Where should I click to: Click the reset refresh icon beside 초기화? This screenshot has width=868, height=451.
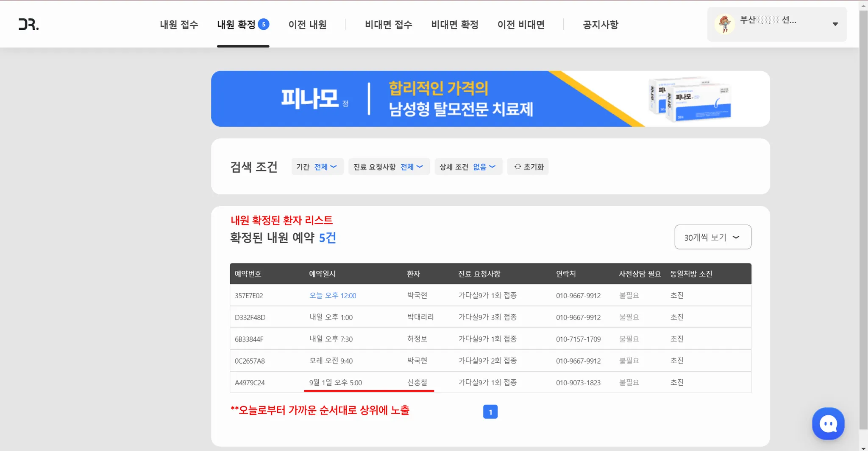point(517,167)
